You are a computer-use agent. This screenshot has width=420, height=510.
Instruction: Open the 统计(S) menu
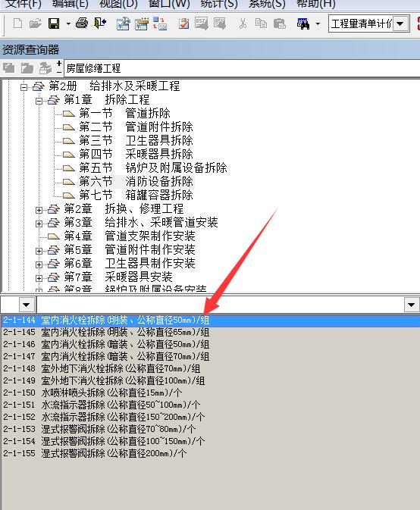pyautogui.click(x=218, y=4)
